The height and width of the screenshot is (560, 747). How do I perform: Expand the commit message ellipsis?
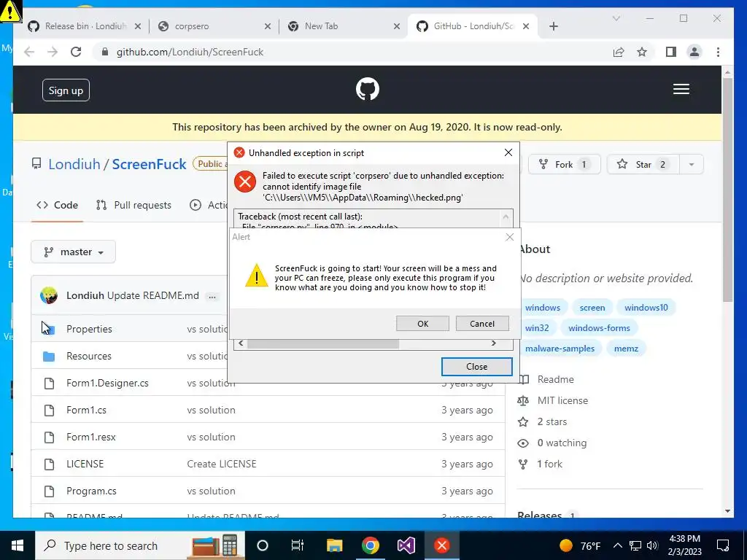(x=212, y=296)
